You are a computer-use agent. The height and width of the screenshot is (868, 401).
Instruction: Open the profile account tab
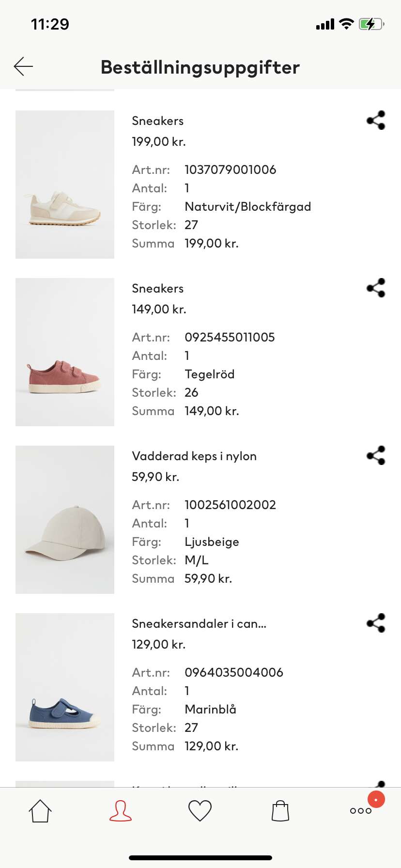click(x=121, y=811)
